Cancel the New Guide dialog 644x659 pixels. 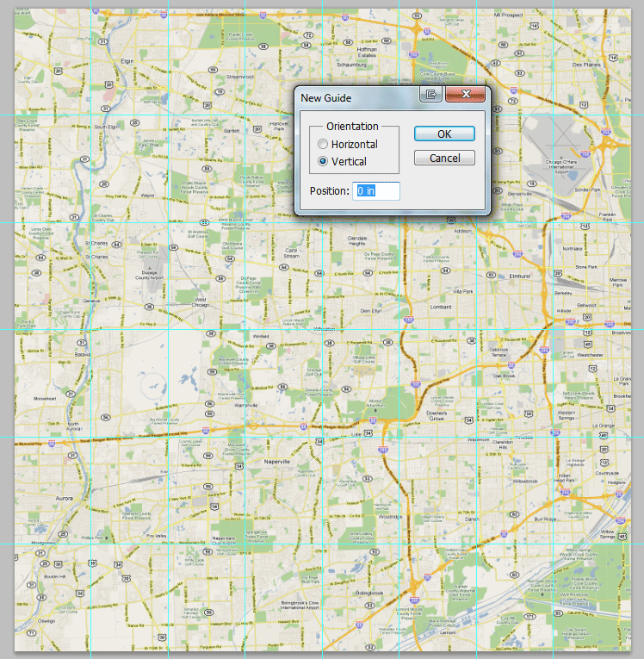(444, 158)
